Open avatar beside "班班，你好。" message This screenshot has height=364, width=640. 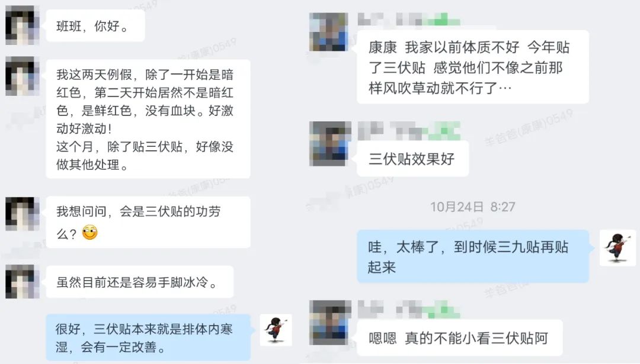click(x=22, y=25)
